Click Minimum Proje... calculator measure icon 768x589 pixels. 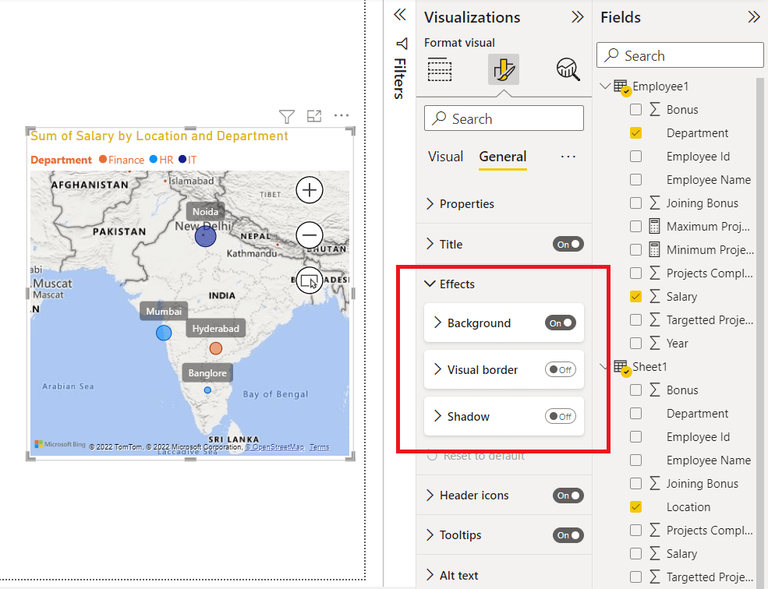point(654,250)
